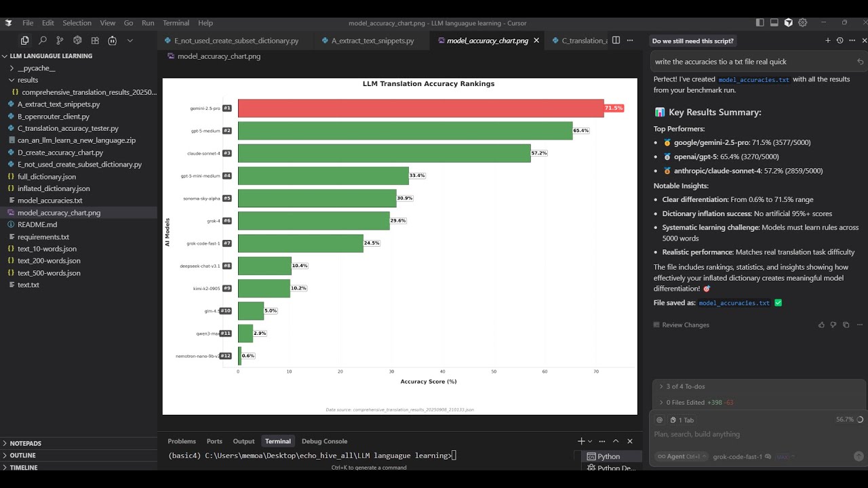The width and height of the screenshot is (868, 488).
Task: Open the Source Control view
Action: click(x=60, y=41)
